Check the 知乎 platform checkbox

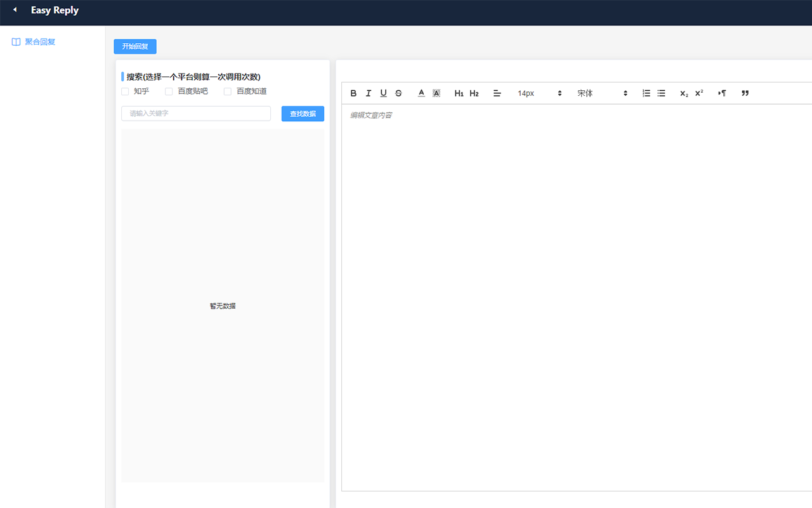coord(125,91)
